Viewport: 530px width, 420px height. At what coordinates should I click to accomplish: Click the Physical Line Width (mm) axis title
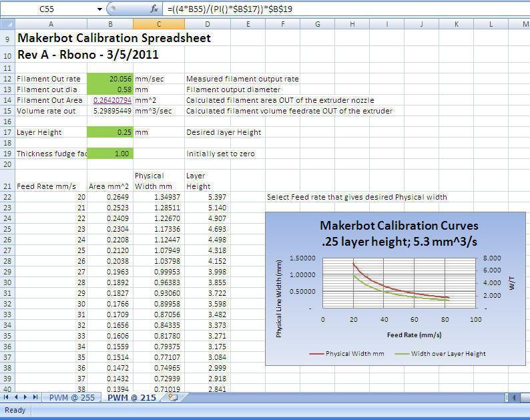click(x=279, y=298)
